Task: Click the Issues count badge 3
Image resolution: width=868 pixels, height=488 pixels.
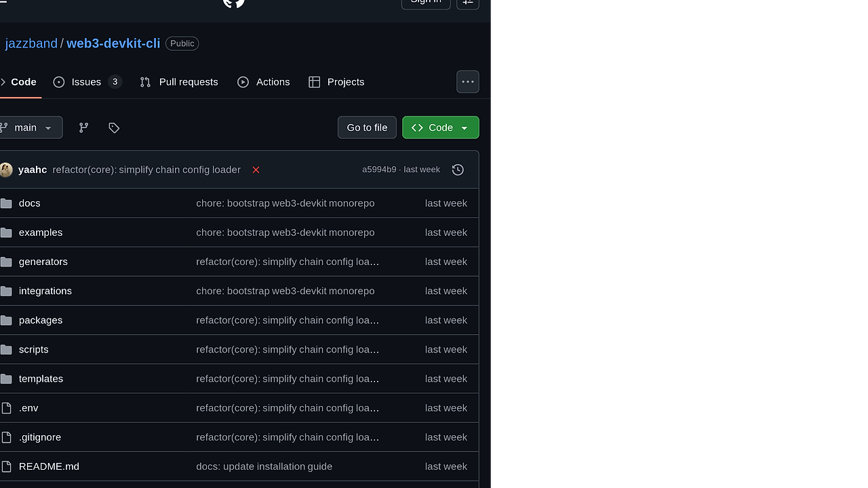Action: point(115,82)
